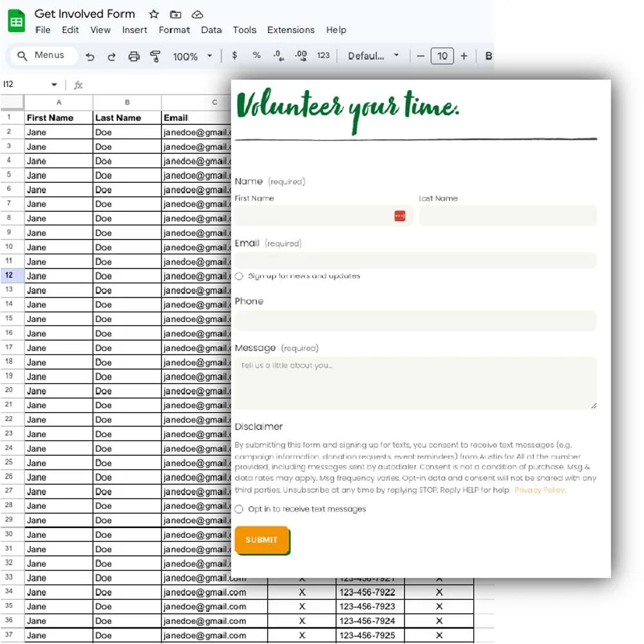Click the formula bar fx area
Screen dimensions: 644x644
pyautogui.click(x=78, y=84)
